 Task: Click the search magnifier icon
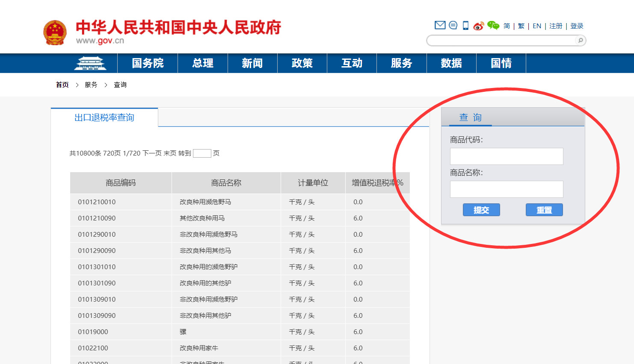(x=580, y=40)
